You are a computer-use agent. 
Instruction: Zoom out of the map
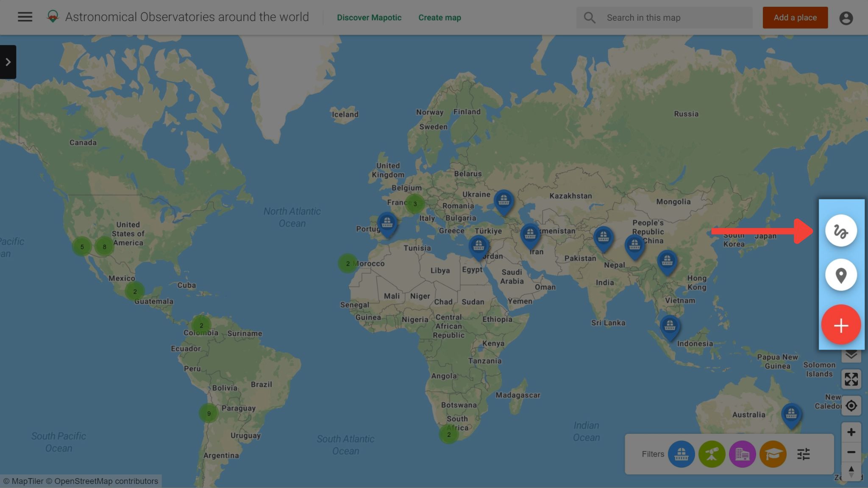pos(851,452)
